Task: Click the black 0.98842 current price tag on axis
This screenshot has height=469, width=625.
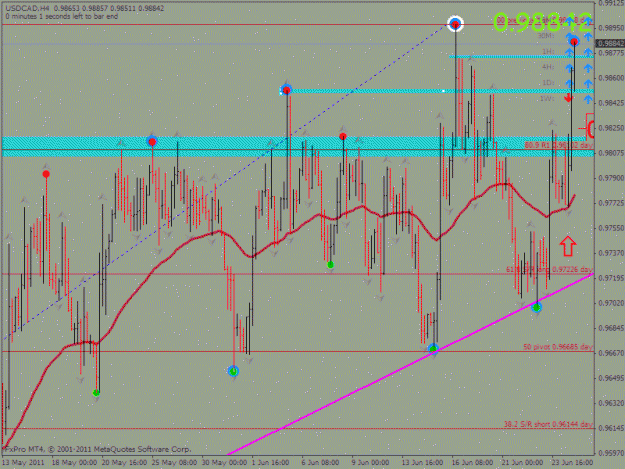Action: [610, 43]
